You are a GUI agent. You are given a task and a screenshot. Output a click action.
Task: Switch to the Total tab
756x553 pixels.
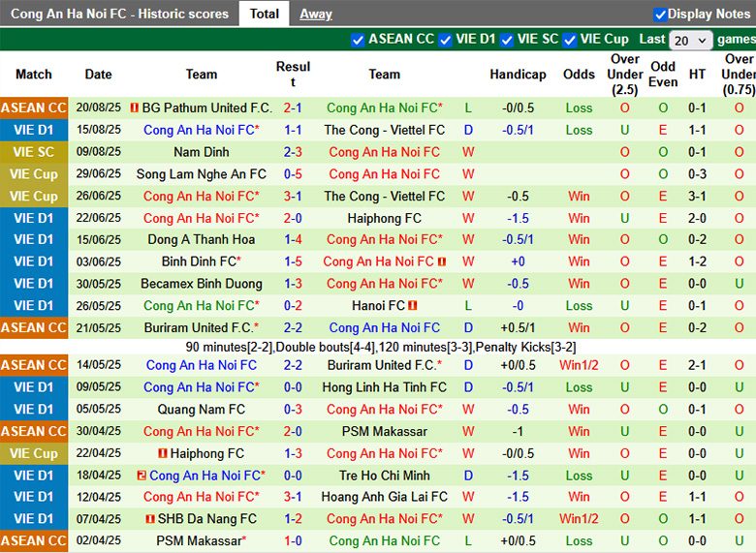(265, 14)
